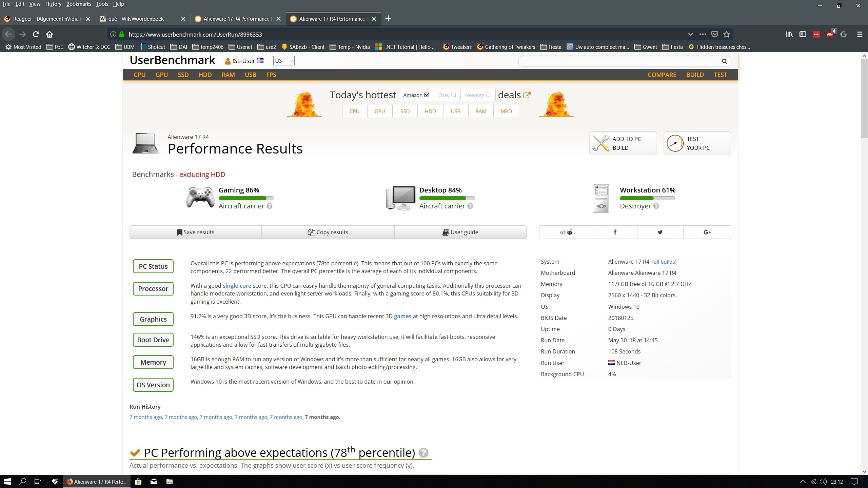Open Microsoft Store from taskbar
Screen dimensions: 868x488
pyautogui.click(x=138, y=482)
